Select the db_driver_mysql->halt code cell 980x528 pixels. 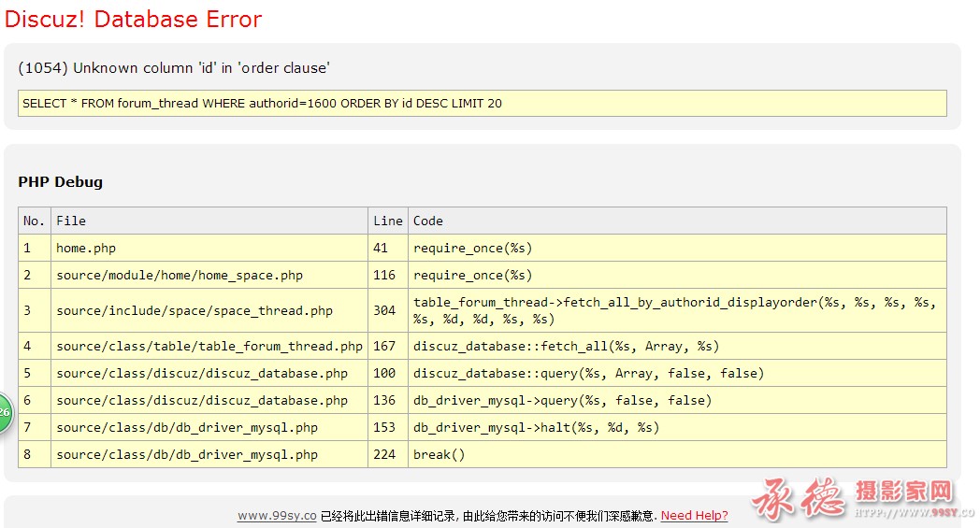point(677,427)
